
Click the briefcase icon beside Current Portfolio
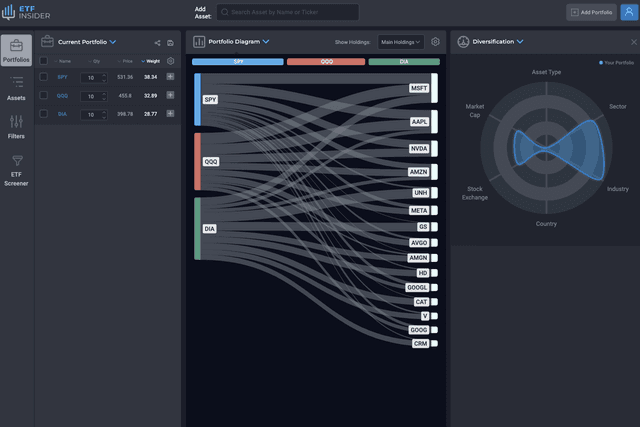pyautogui.click(x=47, y=42)
